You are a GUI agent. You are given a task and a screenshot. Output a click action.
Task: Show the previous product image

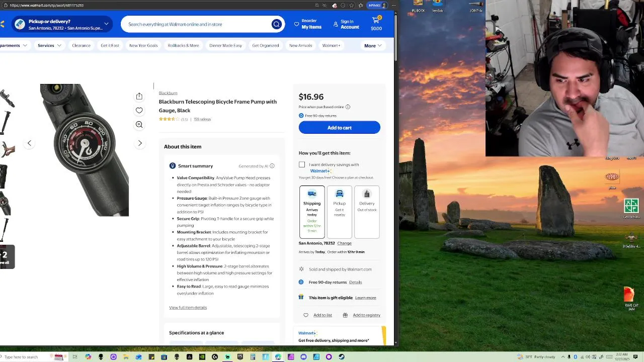(x=29, y=143)
